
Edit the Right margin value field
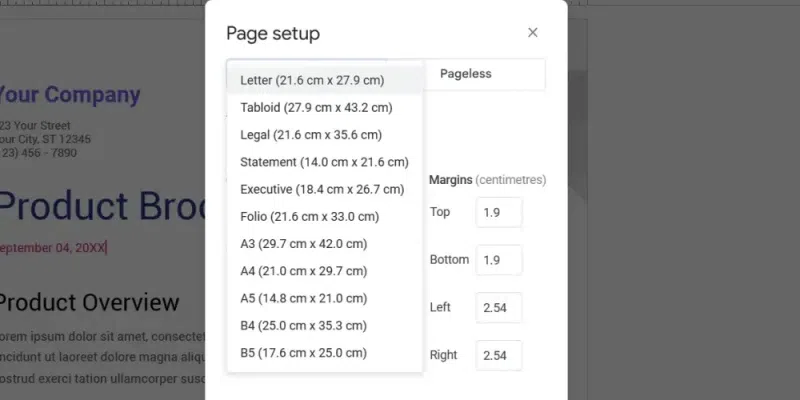click(x=499, y=355)
